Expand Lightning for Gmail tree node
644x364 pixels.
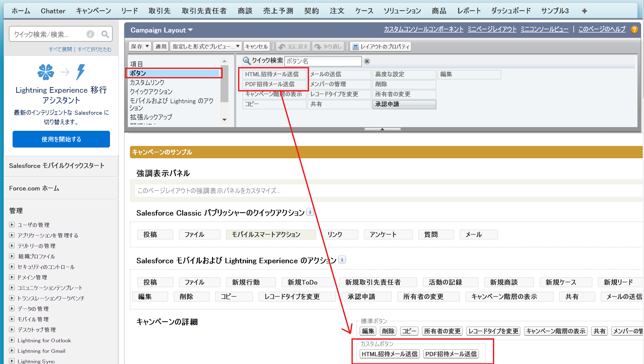[12, 351]
